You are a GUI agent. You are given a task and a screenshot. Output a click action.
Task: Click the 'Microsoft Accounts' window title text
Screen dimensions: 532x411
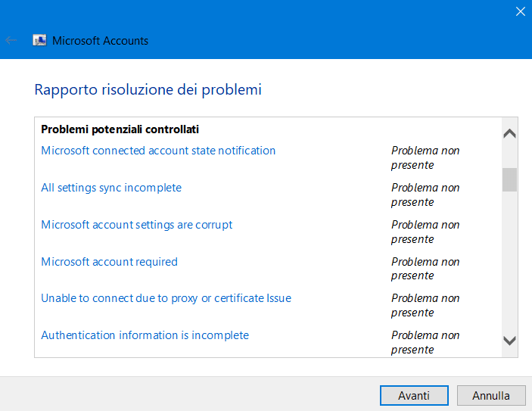point(100,41)
